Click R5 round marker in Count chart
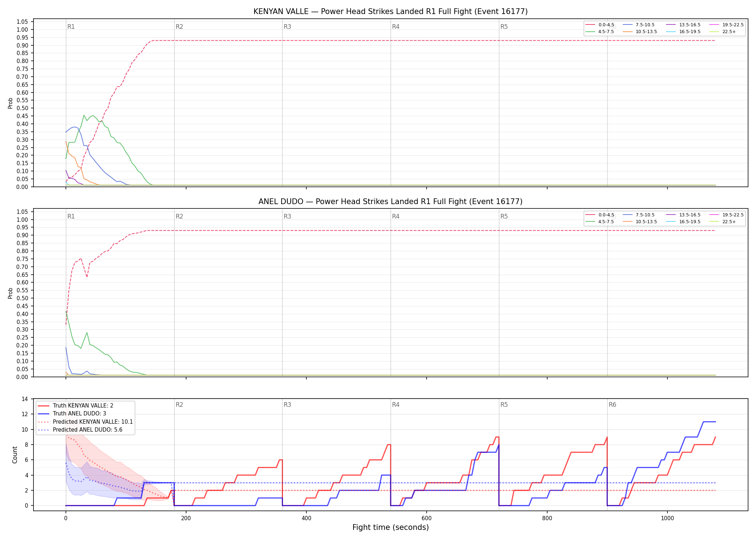Viewport: 756px width, 540px height. [x=504, y=405]
